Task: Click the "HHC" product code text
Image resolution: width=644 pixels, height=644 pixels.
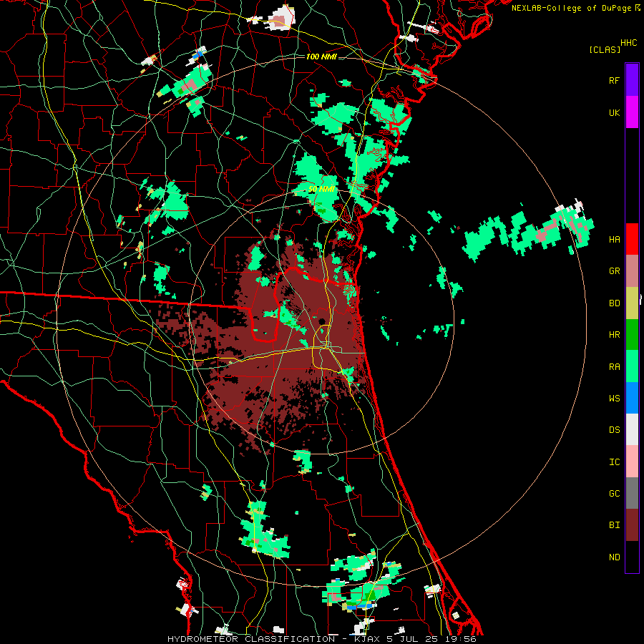Action: (629, 43)
